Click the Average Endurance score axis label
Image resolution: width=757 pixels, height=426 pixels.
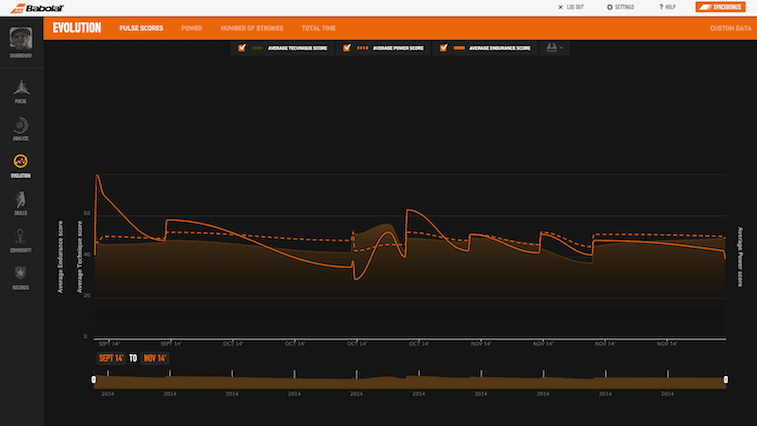pos(60,257)
